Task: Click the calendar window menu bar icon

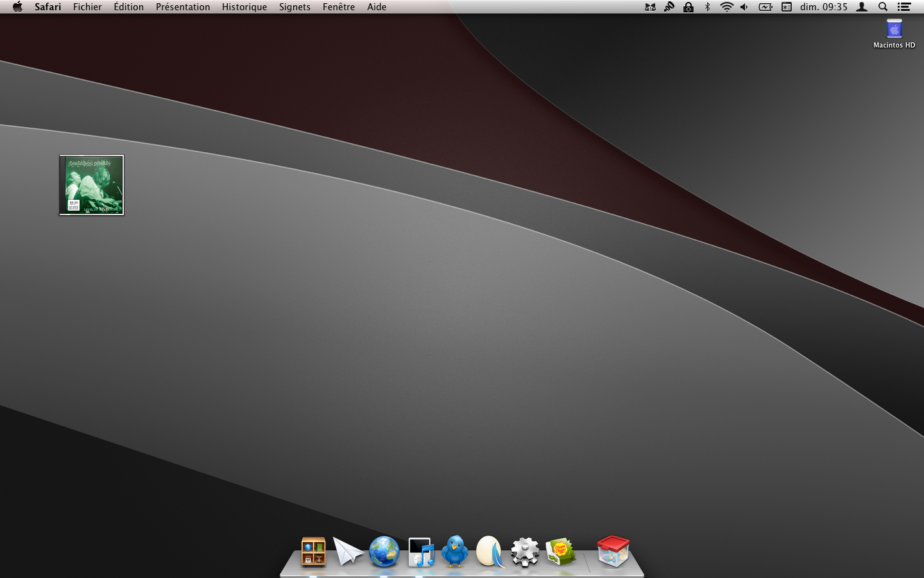Action: tap(786, 7)
